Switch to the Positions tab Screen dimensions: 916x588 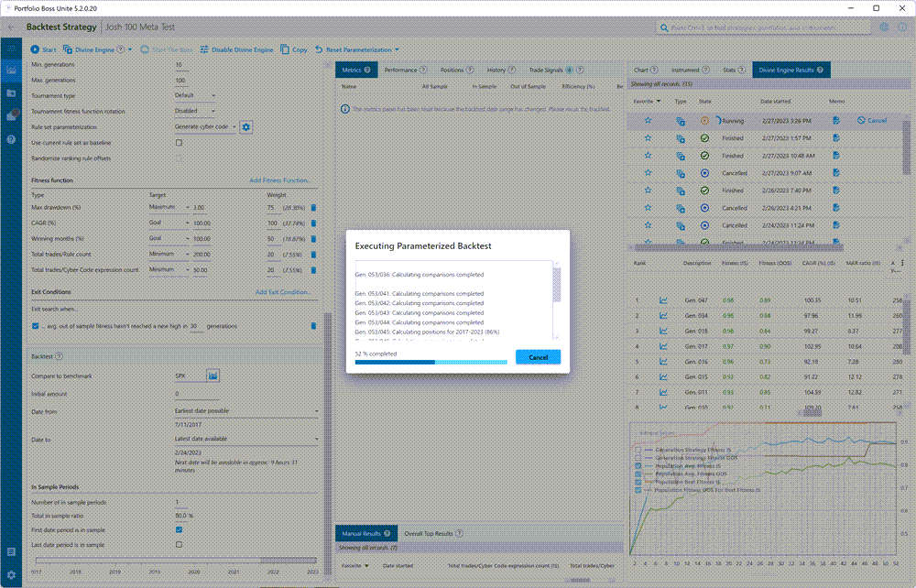pyautogui.click(x=456, y=71)
